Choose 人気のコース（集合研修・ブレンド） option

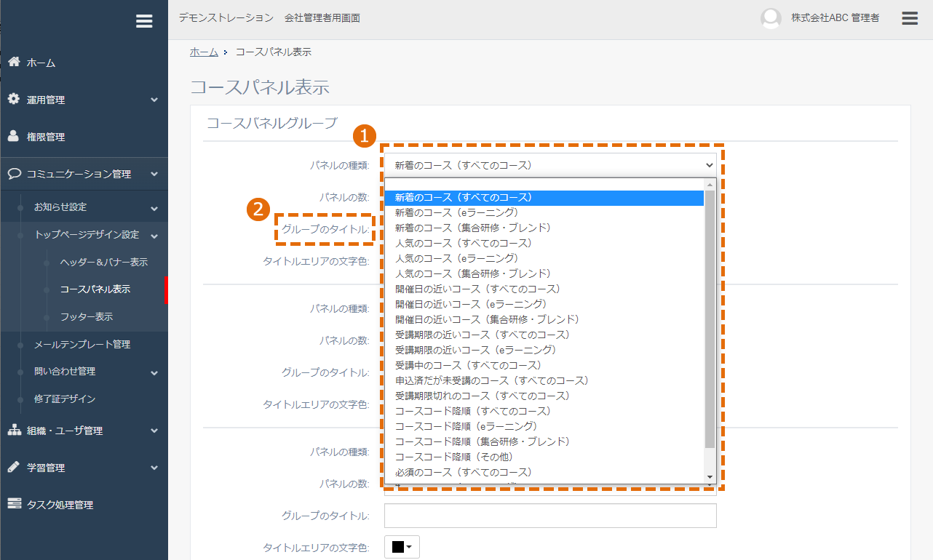click(x=544, y=273)
